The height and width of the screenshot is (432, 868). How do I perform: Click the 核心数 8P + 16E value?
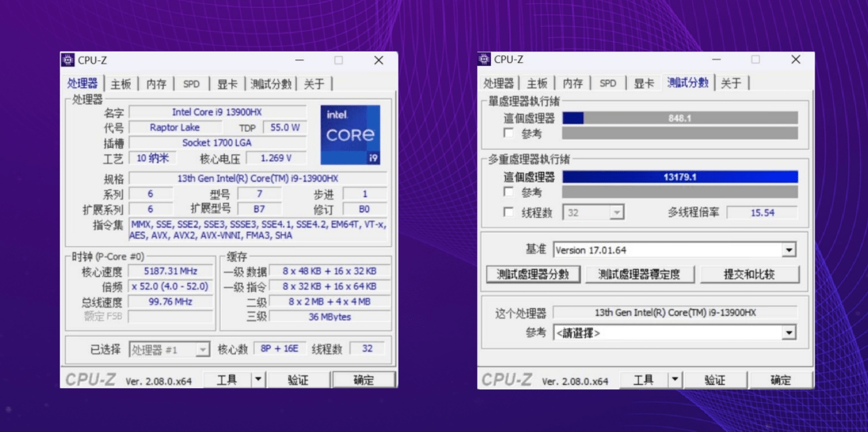point(280,348)
